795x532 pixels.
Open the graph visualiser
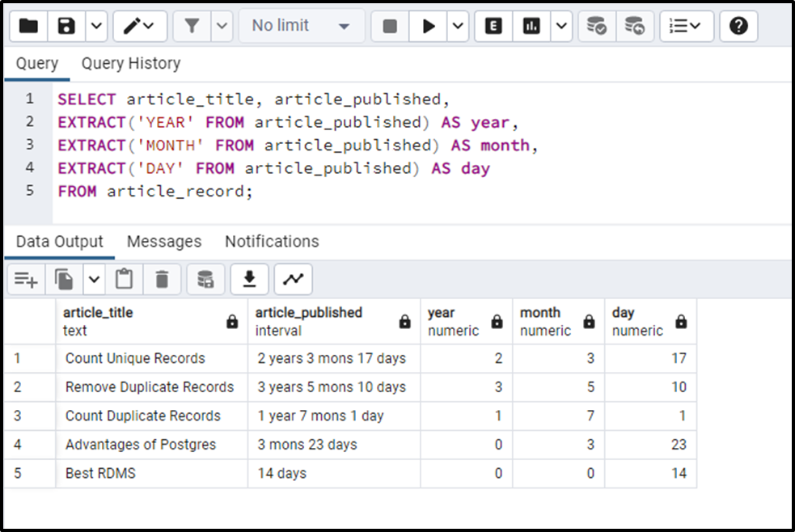click(x=293, y=278)
